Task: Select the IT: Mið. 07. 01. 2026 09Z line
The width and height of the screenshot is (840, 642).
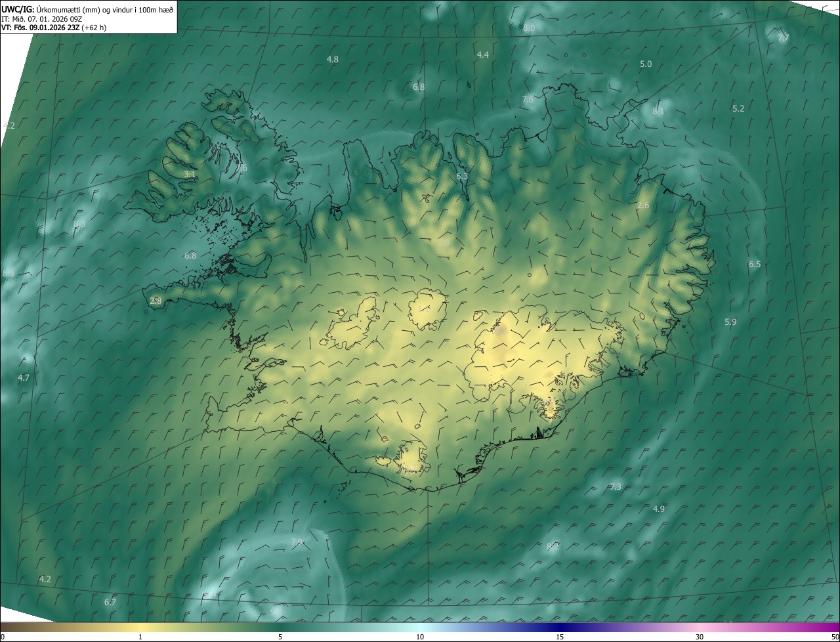Action: pyautogui.click(x=41, y=18)
